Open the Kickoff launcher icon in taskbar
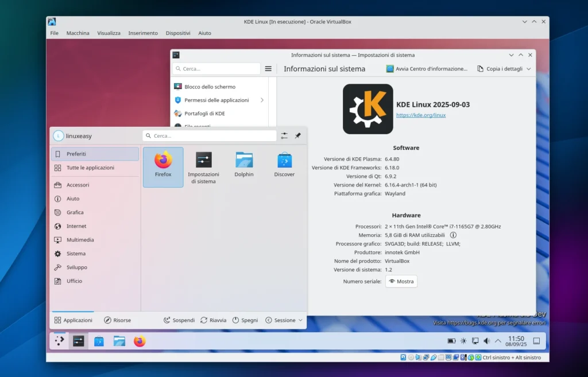This screenshot has width=588, height=377. point(59,340)
